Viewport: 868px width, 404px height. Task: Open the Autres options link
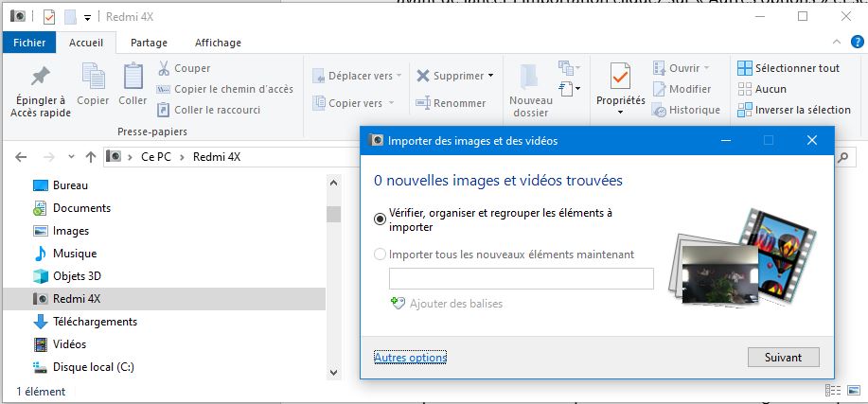click(410, 358)
